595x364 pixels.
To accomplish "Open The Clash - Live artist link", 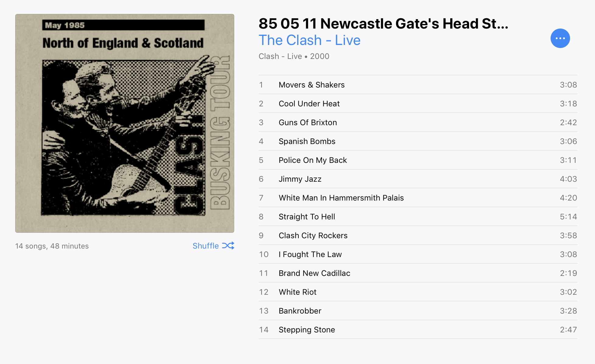I will [x=309, y=40].
